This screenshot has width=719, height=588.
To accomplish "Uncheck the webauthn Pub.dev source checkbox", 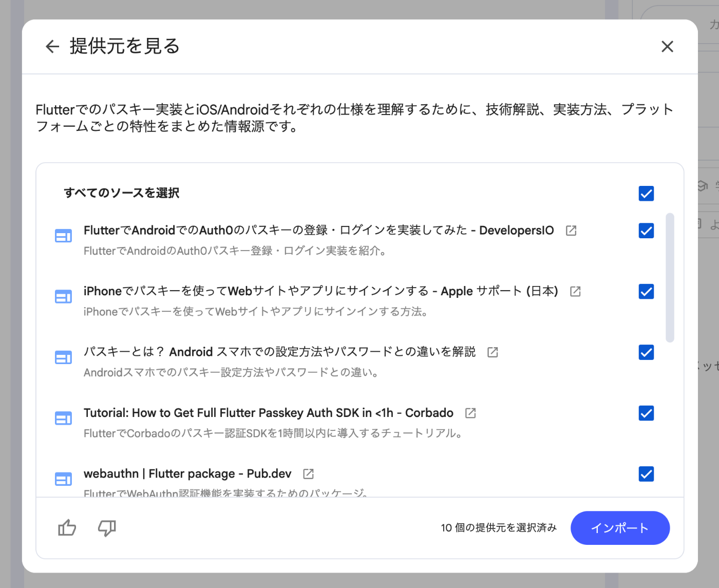I will coord(646,473).
